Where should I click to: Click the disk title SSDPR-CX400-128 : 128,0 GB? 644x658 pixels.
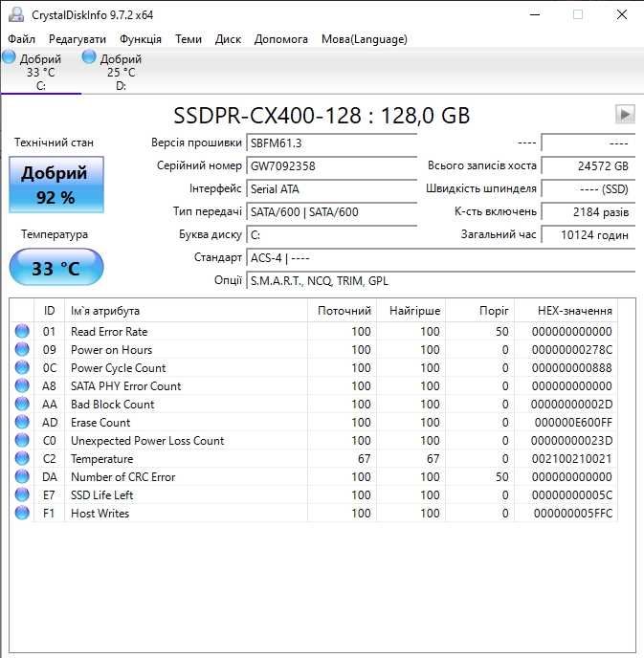tap(322, 116)
